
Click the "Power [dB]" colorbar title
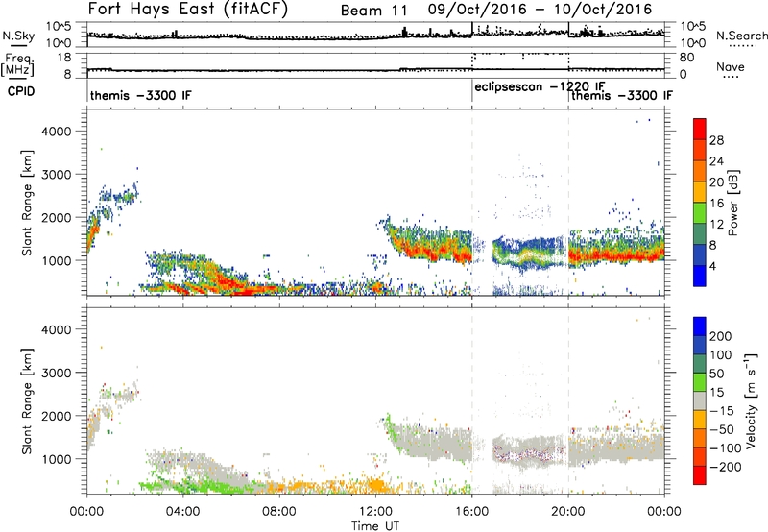[x=732, y=203]
